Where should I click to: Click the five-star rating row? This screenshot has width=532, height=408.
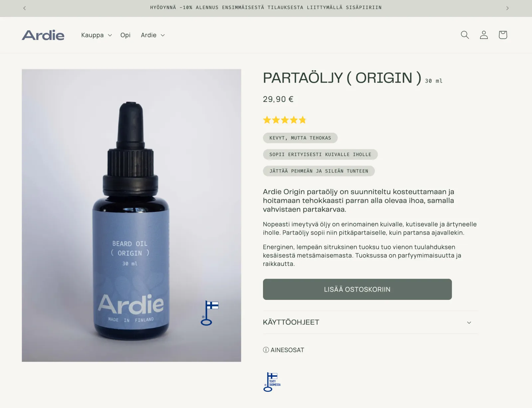click(284, 120)
